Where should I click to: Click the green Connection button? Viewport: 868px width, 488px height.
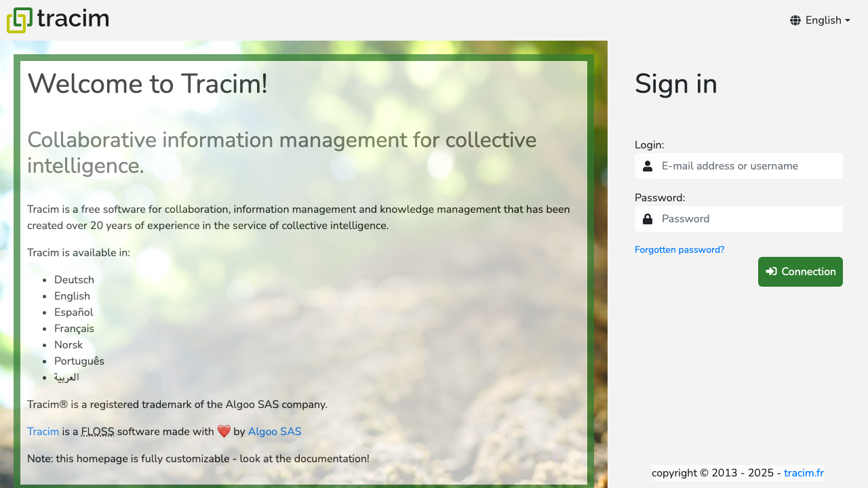[800, 272]
